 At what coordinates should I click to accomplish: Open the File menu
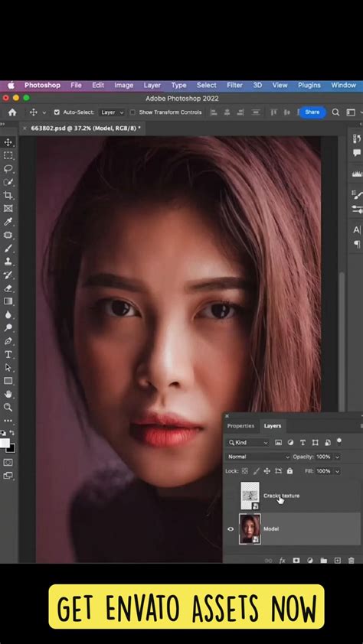click(x=76, y=85)
